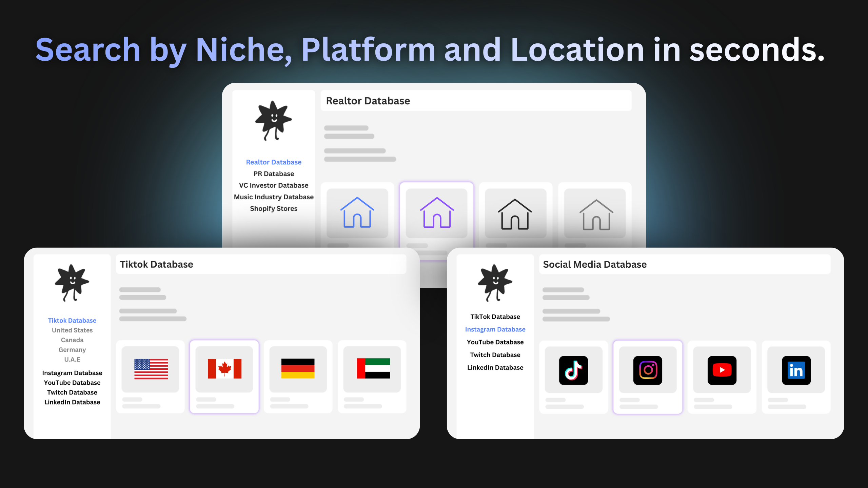Open VC Investor Database in sidebar
Viewport: 868px width, 488px height.
[x=274, y=185]
